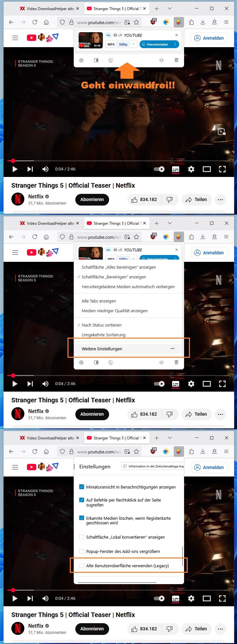
Task: Open Firefox downloads arrow in window with badge 76
Action: [x=203, y=237]
